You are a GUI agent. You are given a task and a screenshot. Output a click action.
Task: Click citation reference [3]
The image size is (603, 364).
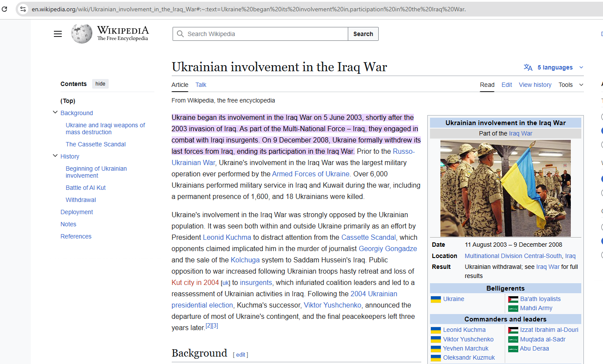point(215,326)
